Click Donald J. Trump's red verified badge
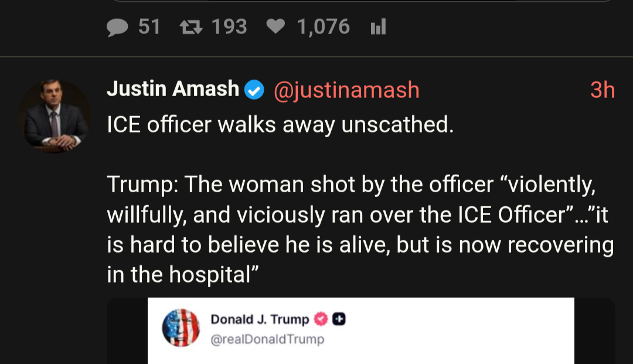Screen dimensions: 633x364 coord(320,319)
